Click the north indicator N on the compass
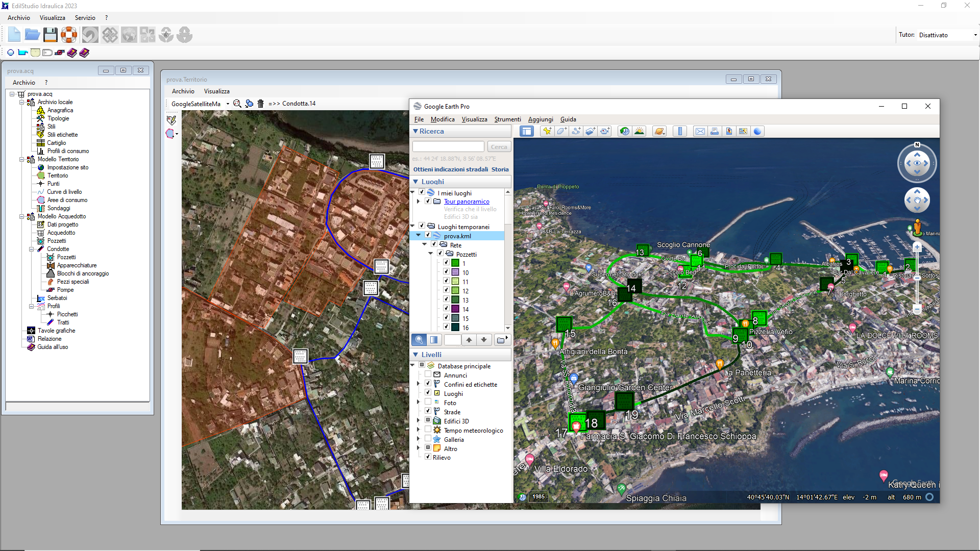The width and height of the screenshot is (980, 551). tap(917, 145)
